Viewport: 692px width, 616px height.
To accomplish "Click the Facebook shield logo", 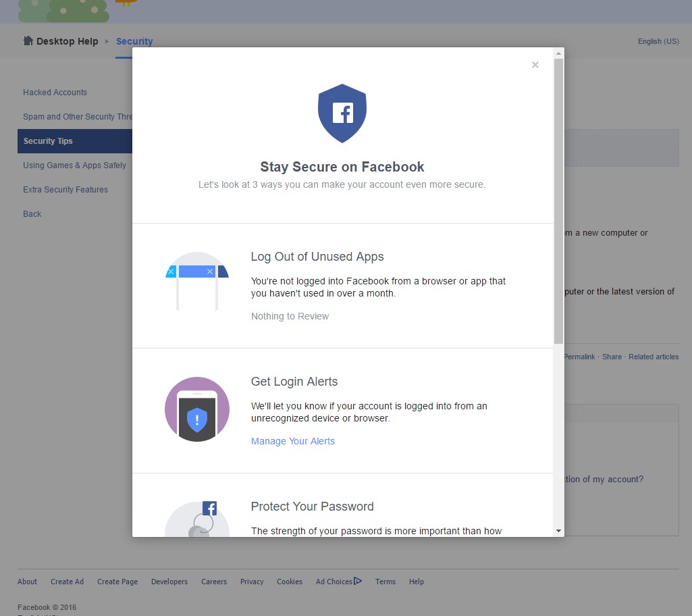I will [x=342, y=113].
